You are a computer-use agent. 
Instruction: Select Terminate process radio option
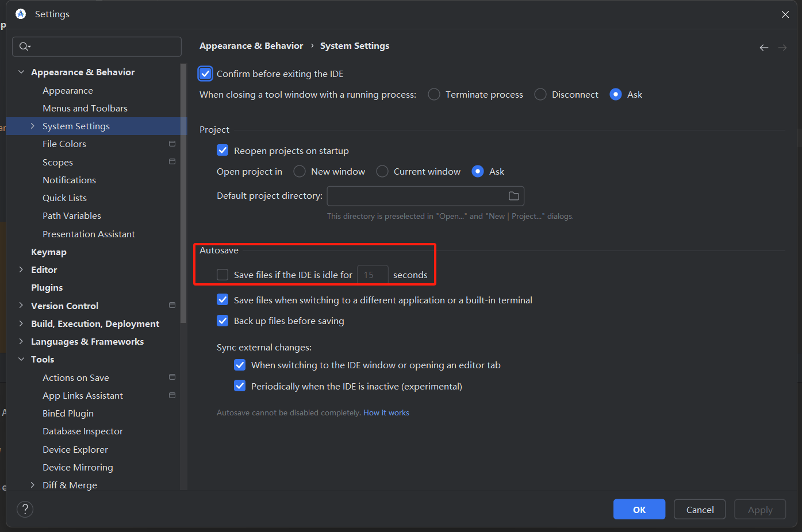434,95
